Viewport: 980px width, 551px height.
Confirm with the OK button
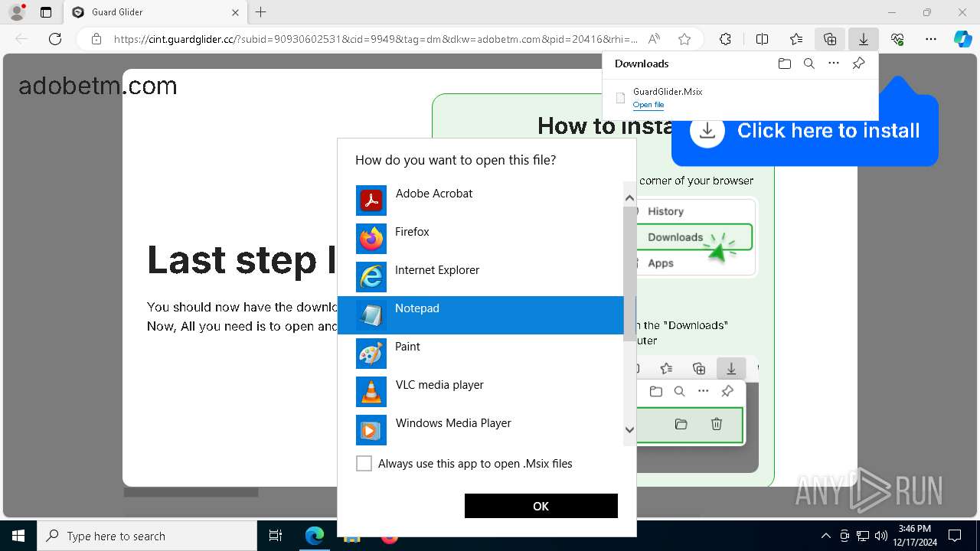[541, 506]
